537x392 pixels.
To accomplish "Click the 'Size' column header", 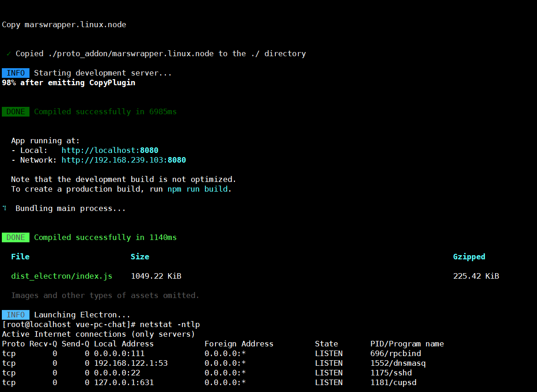I will tap(140, 257).
